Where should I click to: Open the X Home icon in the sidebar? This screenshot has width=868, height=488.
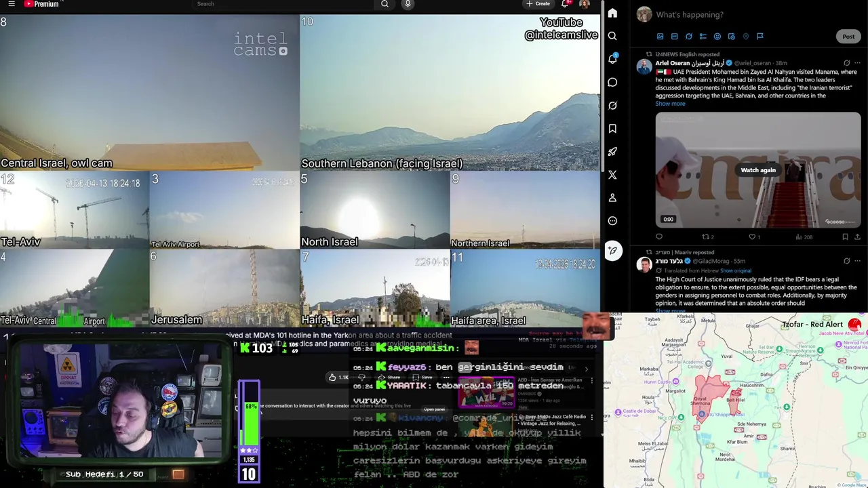click(x=612, y=13)
